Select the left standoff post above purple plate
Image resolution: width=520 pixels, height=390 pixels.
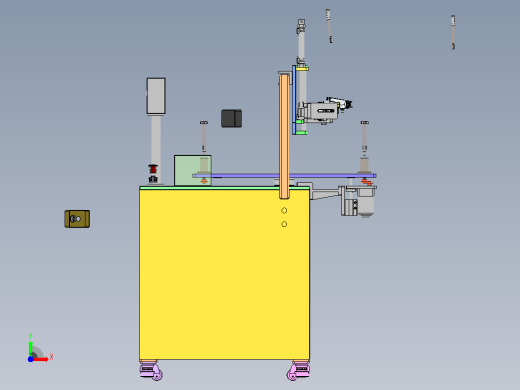[x=204, y=137]
